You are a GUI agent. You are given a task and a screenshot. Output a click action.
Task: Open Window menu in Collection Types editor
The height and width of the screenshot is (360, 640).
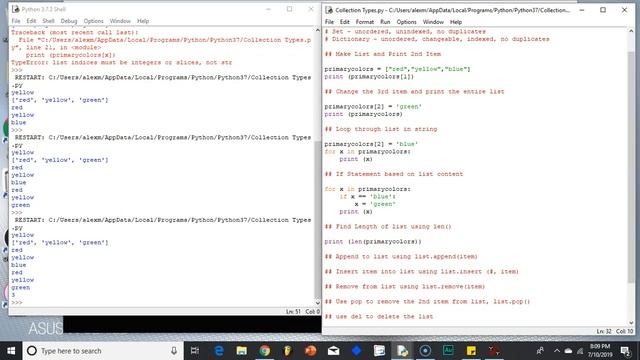point(433,22)
